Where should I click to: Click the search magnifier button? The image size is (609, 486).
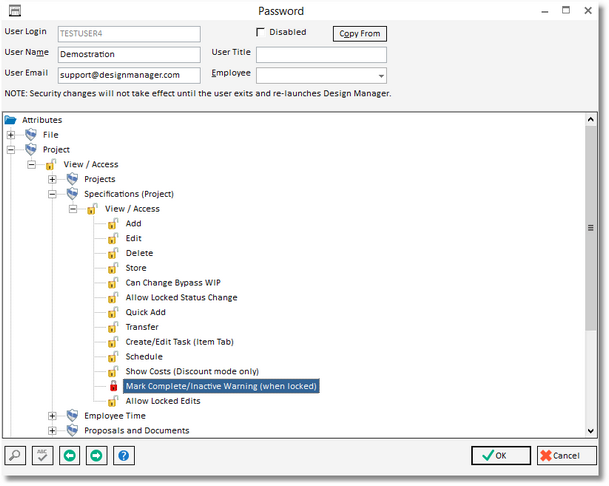point(15,455)
